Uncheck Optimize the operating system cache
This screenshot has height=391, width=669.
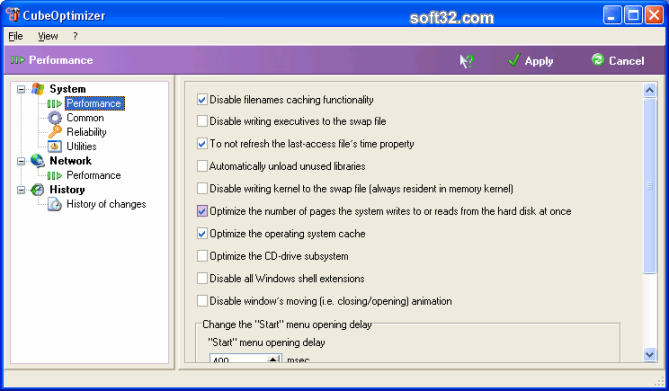click(x=202, y=233)
